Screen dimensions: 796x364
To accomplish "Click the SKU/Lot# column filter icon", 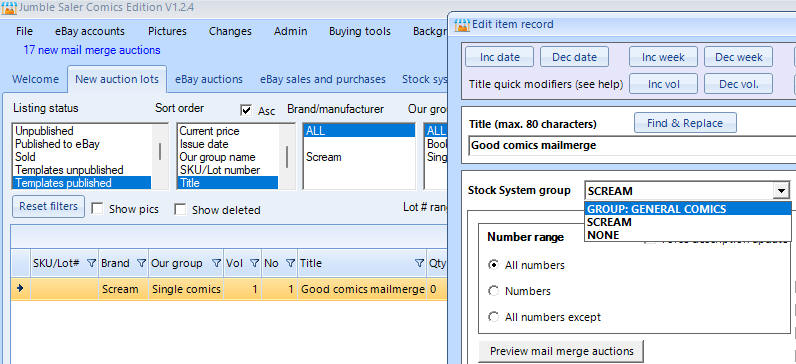I will (x=91, y=263).
